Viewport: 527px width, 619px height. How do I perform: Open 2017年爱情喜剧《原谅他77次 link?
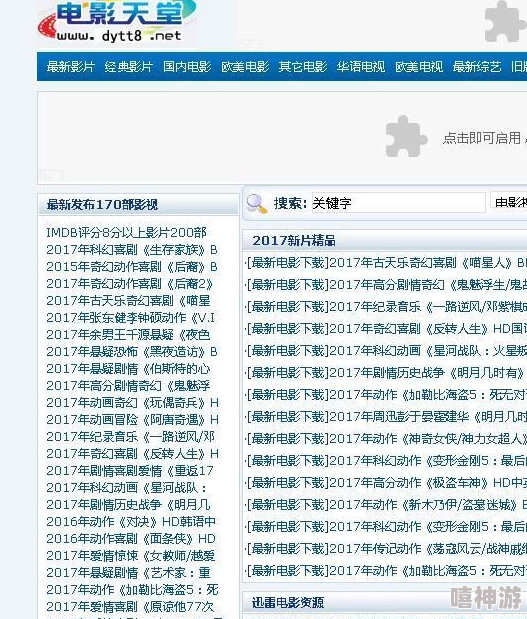(131, 606)
